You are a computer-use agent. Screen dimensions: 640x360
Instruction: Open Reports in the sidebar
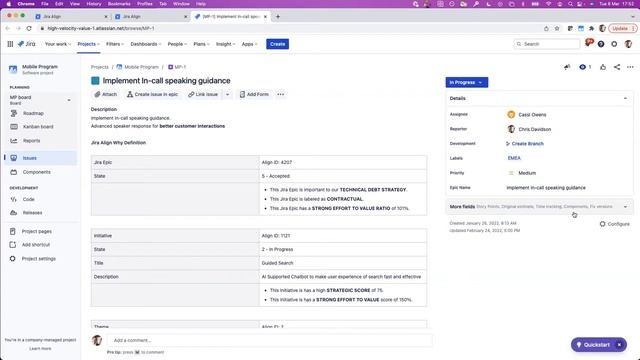pyautogui.click(x=31, y=141)
